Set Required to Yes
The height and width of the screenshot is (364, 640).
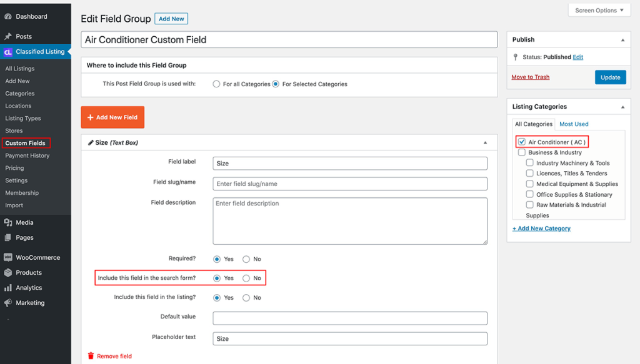(217, 259)
